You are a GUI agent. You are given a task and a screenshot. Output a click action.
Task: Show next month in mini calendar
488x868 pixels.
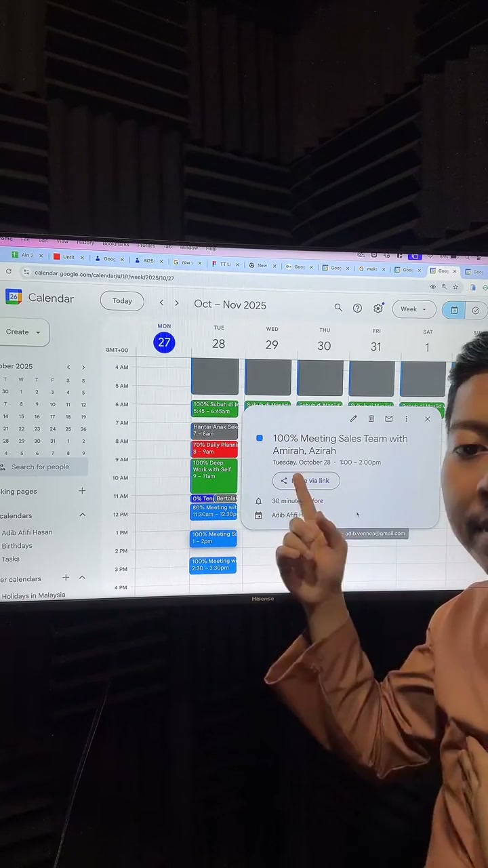click(83, 368)
